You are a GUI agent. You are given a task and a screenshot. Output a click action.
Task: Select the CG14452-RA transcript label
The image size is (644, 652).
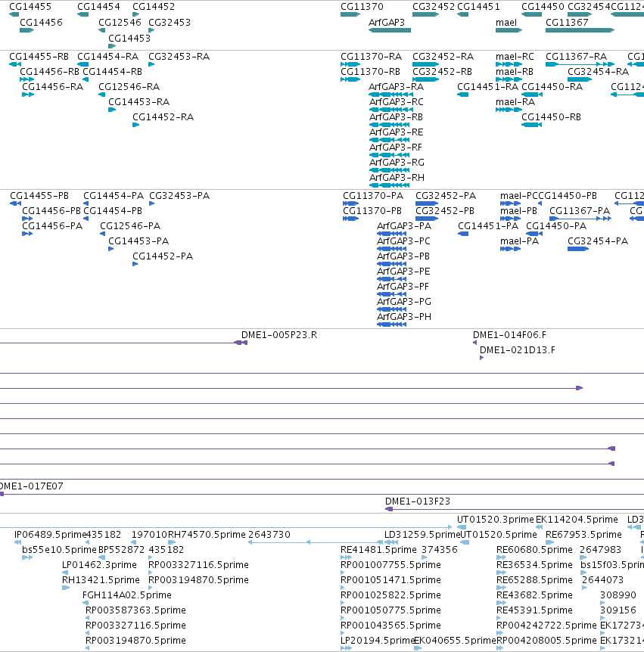pos(163,116)
